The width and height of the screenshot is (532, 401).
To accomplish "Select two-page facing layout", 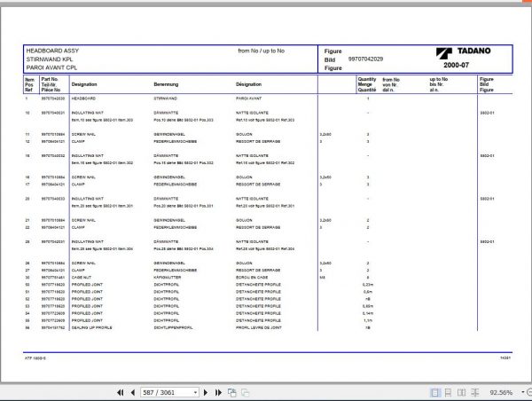I will pos(461,393).
